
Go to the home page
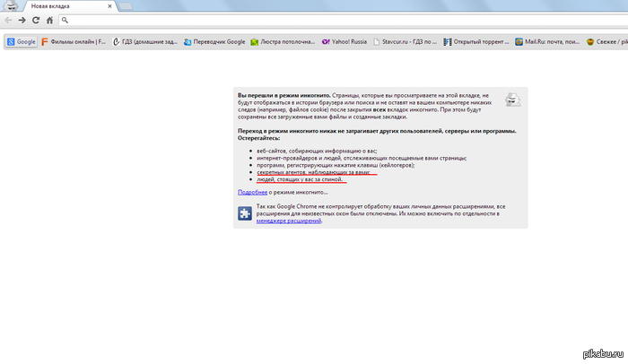pyautogui.click(x=49, y=20)
